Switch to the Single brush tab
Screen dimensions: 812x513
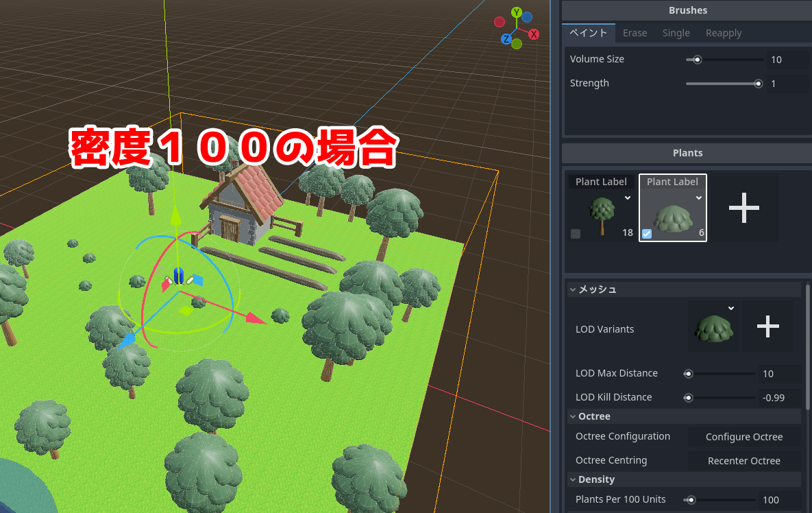[676, 33]
